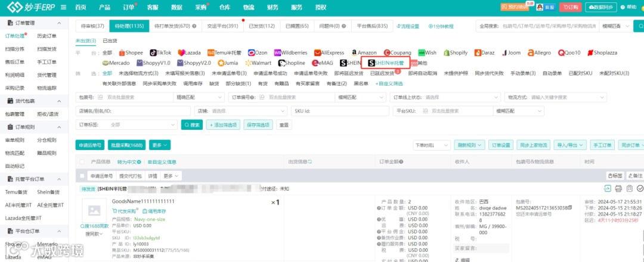Click the product image placeholder thumbnail
The height and width of the screenshot is (262, 644).
tap(94, 211)
